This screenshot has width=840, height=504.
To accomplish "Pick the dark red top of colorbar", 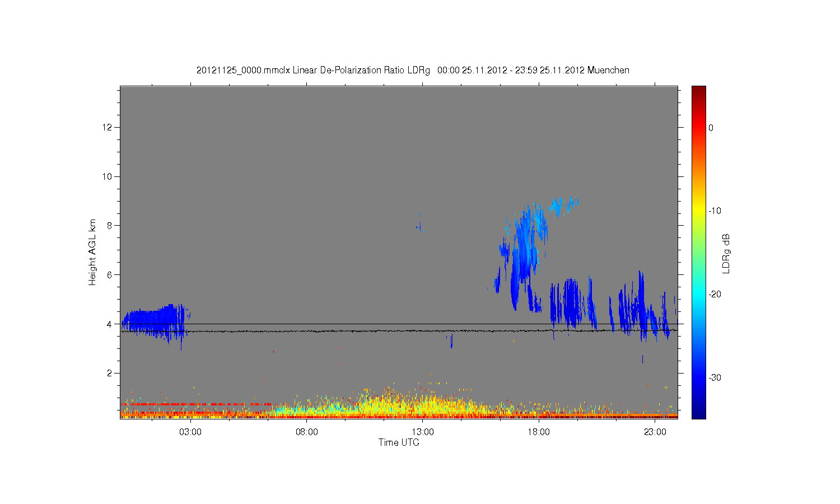I will coord(699,91).
